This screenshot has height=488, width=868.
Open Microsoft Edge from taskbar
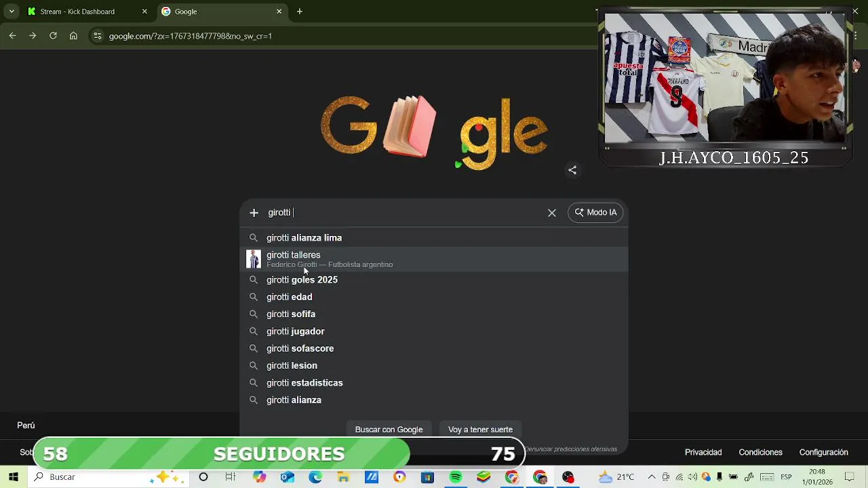click(315, 477)
